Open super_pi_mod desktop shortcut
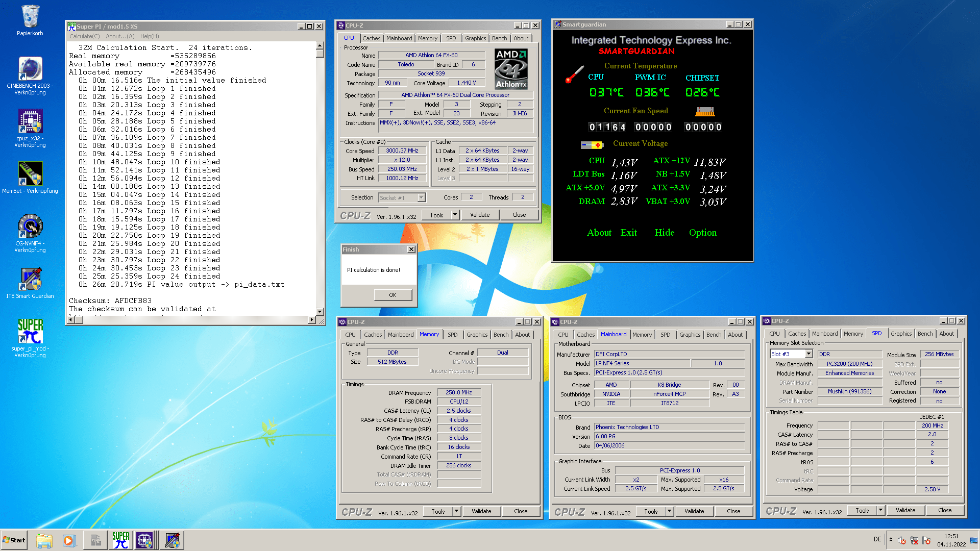 pos(30,338)
